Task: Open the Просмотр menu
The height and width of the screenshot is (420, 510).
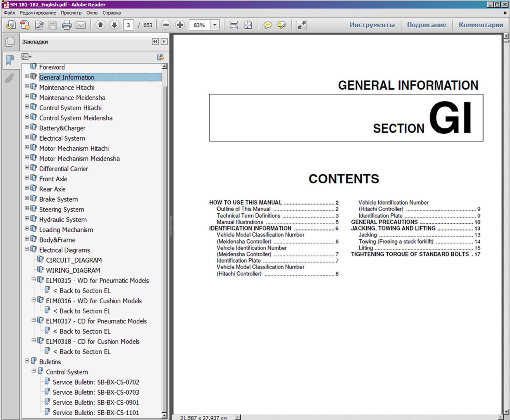Action: (x=71, y=13)
